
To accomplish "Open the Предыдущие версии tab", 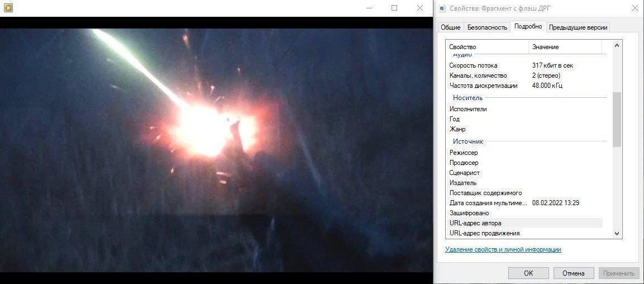I will (x=578, y=27).
